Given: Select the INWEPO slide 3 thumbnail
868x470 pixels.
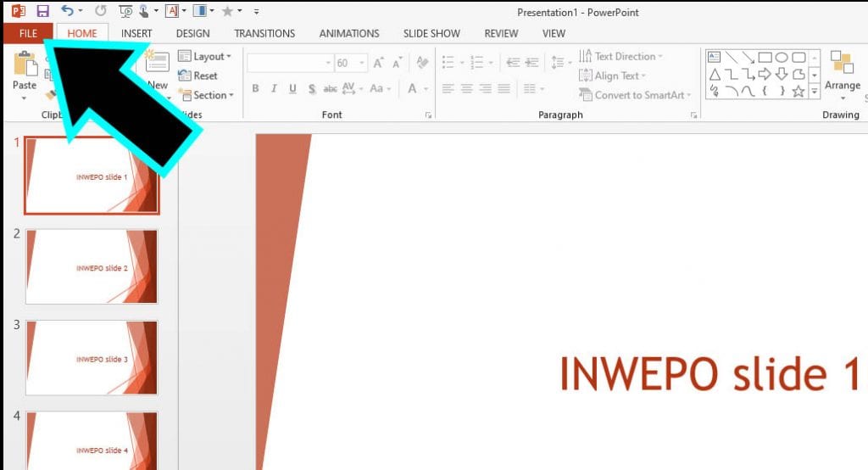Looking at the screenshot, I should 92,357.
